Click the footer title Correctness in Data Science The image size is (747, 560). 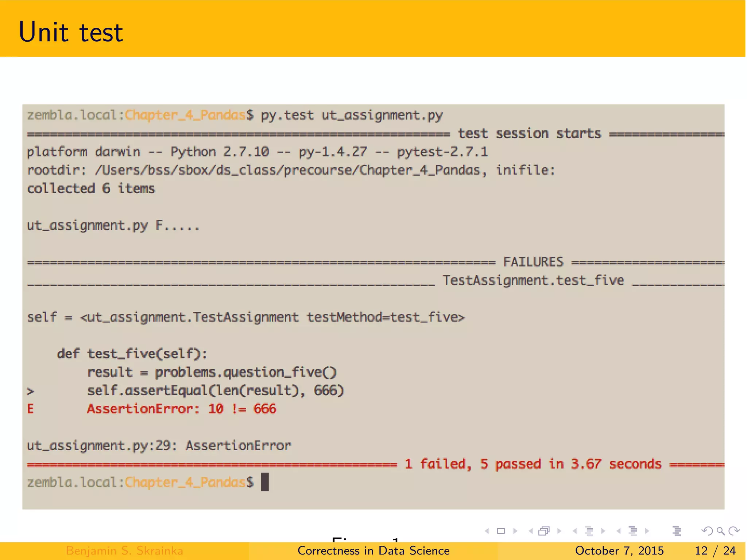click(x=373, y=551)
